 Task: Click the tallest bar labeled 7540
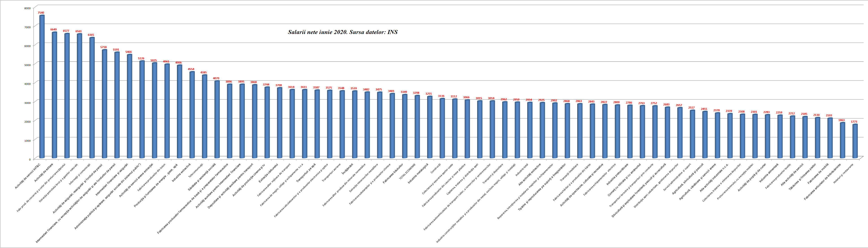coord(42,86)
